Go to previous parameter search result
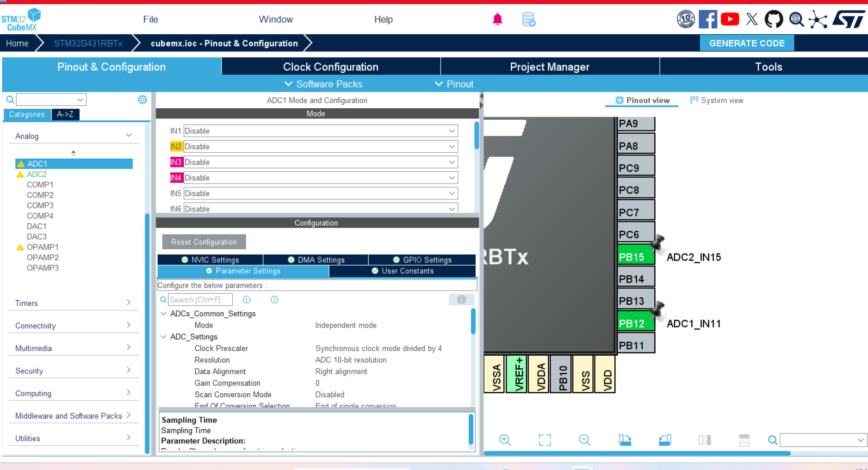This screenshot has width=868, height=470. (247, 300)
